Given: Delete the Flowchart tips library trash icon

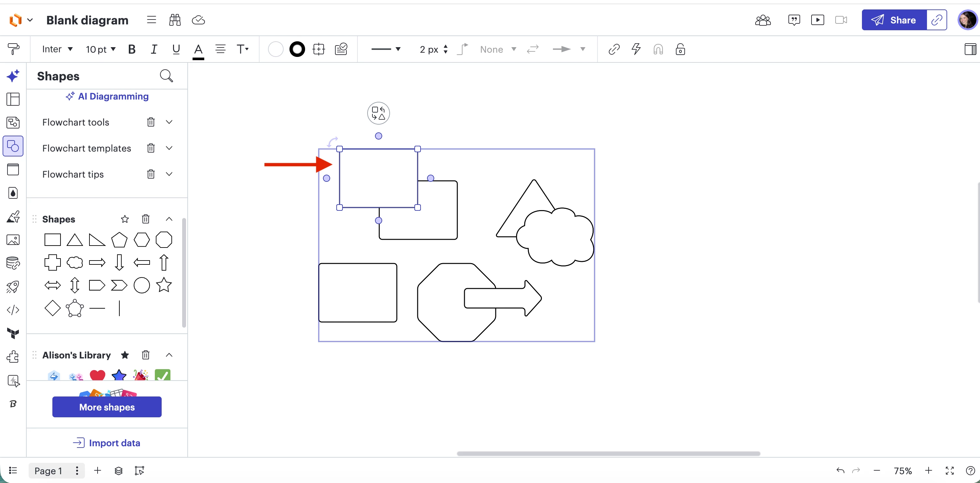Looking at the screenshot, I should tap(151, 174).
